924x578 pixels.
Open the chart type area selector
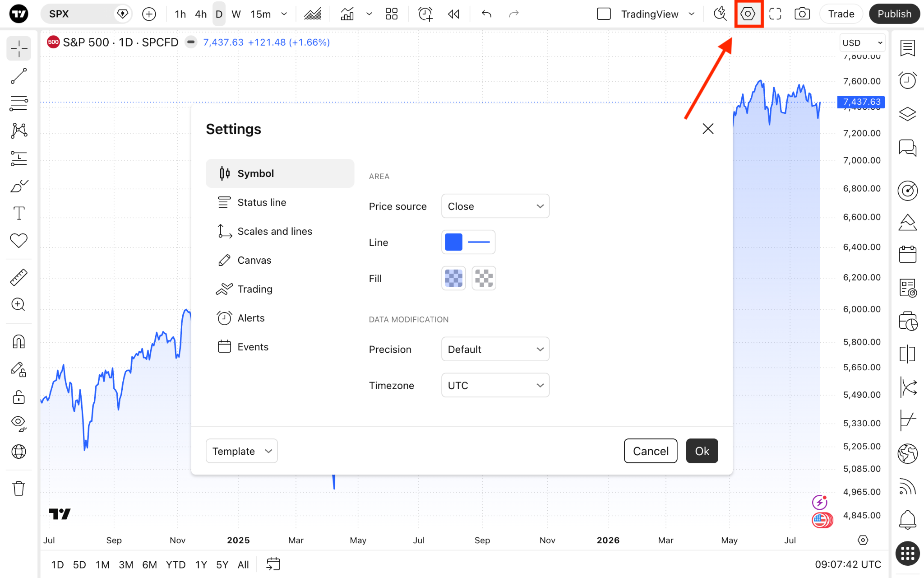coord(312,14)
